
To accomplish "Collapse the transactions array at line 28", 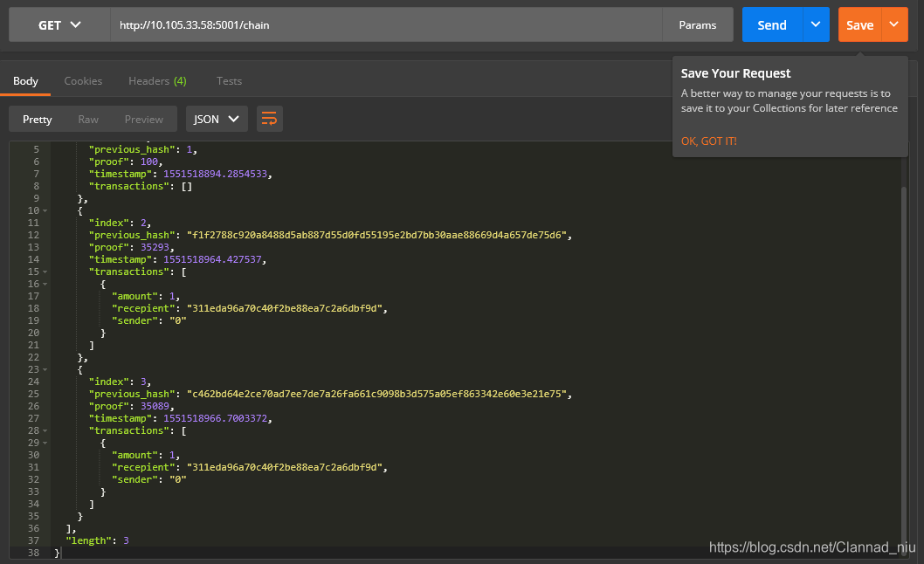I will click(45, 430).
